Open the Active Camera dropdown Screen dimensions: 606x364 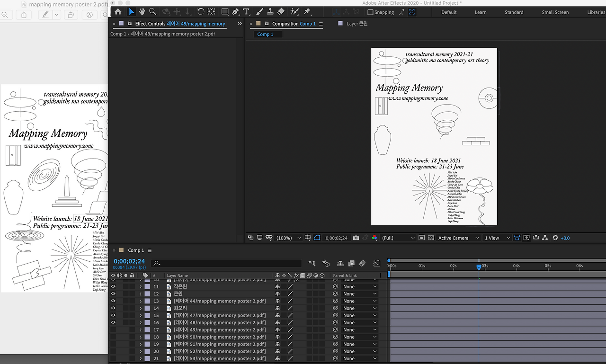pyautogui.click(x=458, y=238)
